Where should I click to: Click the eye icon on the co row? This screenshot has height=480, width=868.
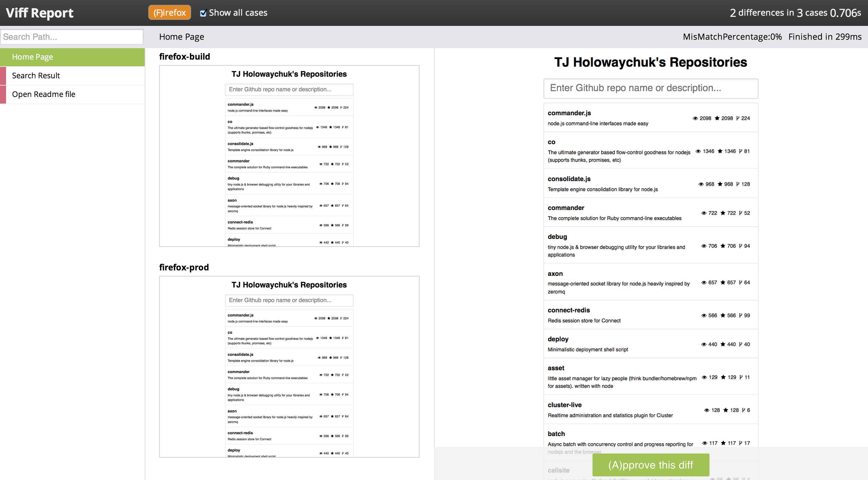click(698, 151)
